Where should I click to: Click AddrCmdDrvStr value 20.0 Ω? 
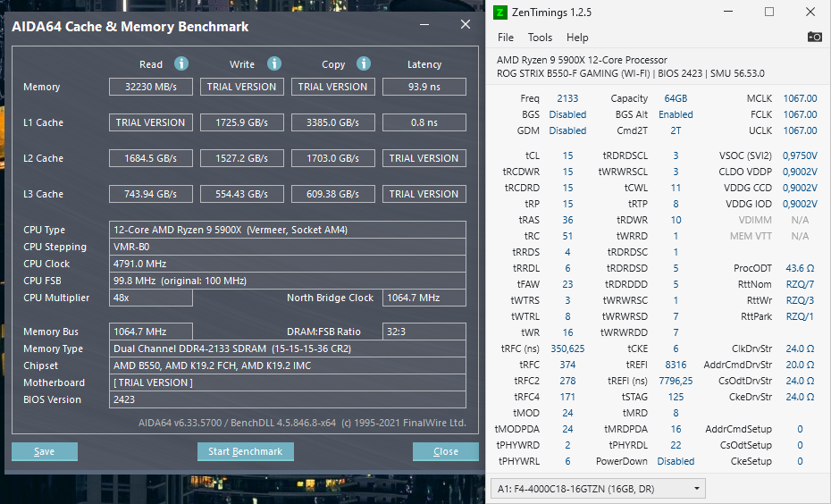click(800, 365)
